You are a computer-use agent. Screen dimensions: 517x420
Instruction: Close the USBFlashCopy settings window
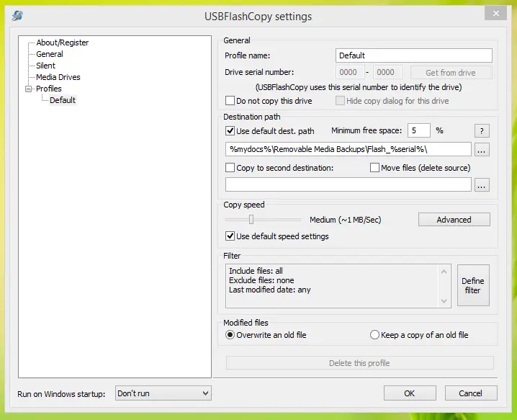tap(495, 13)
